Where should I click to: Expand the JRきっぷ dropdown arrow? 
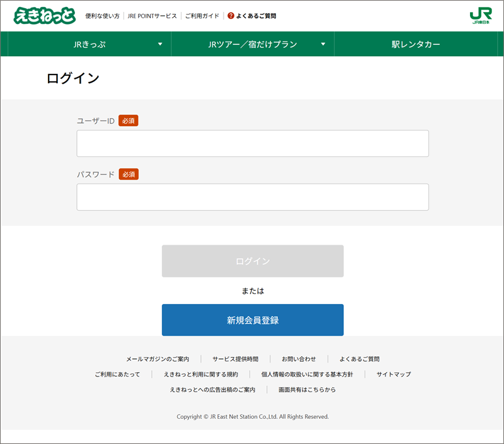(x=160, y=44)
